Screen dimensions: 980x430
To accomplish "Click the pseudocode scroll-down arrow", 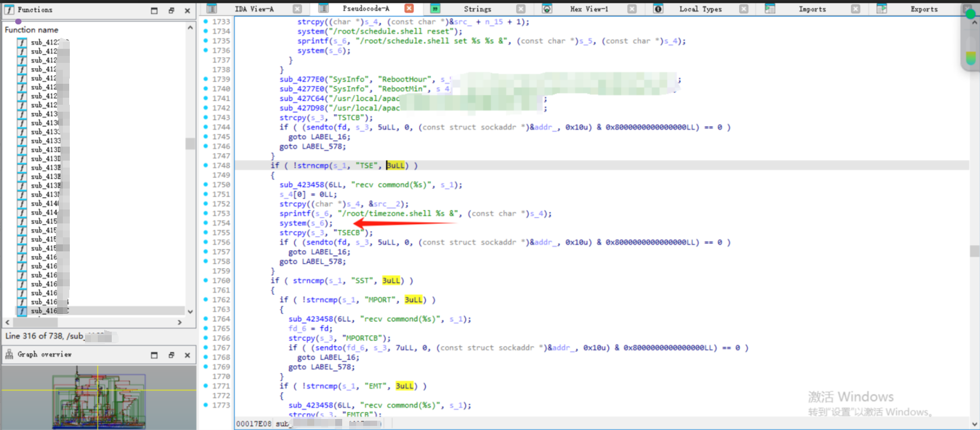I will pyautogui.click(x=974, y=424).
